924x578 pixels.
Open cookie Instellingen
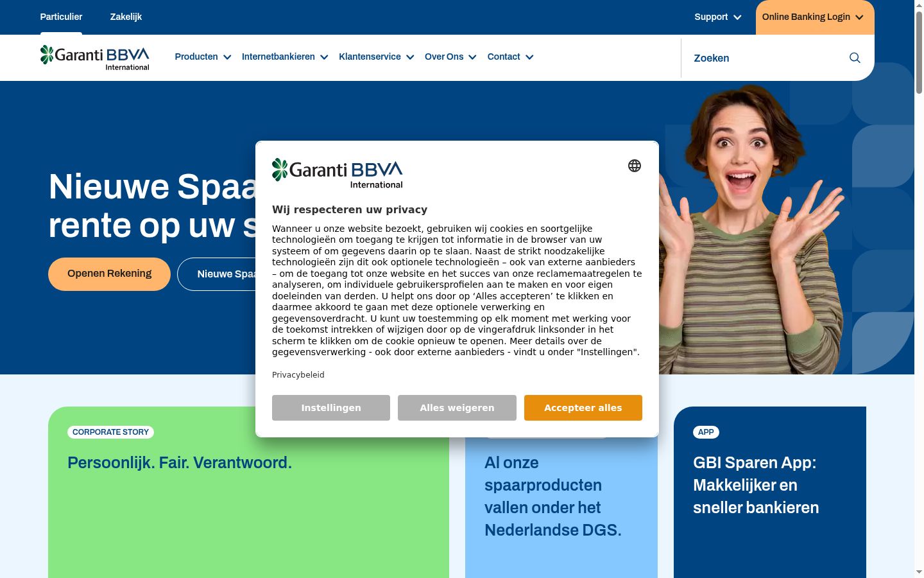tap(331, 408)
